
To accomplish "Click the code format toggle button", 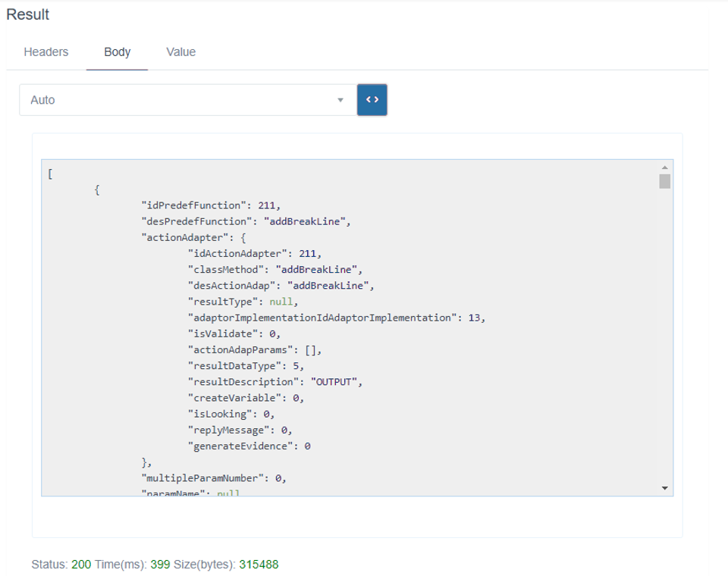I will 372,100.
